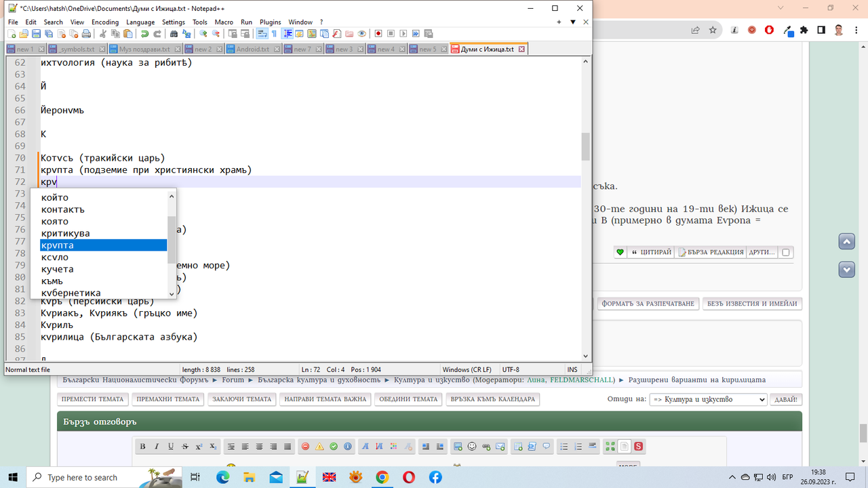The height and width of the screenshot is (488, 868).
Task: Open Find with the binoculars icon
Action: coord(174,34)
